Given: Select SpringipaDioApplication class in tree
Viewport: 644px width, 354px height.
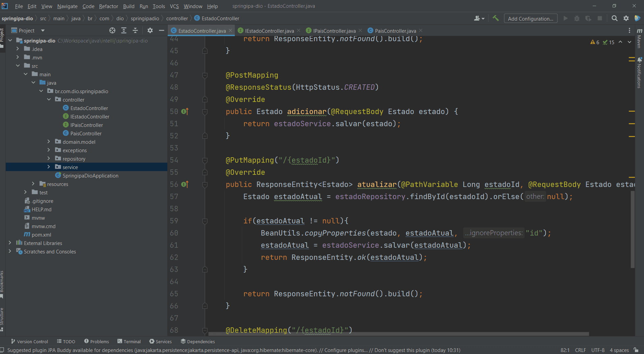Looking at the screenshot, I should (x=90, y=175).
